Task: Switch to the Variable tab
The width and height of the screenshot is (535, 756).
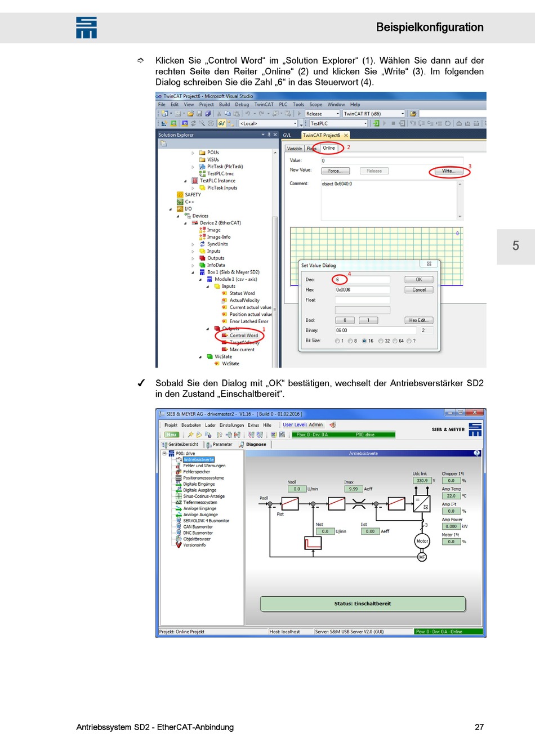Action: coord(295,149)
